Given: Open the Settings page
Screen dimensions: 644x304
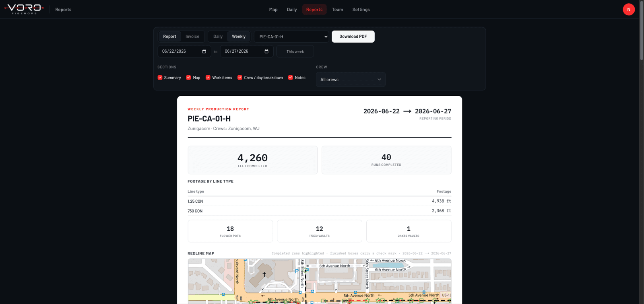Looking at the screenshot, I should click(361, 9).
